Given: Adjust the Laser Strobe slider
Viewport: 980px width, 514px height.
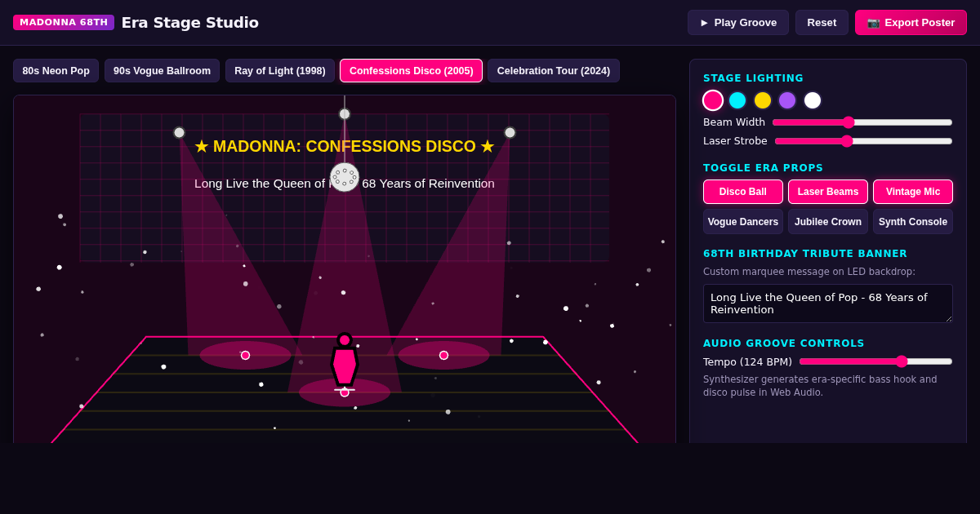Looking at the screenshot, I should click(863, 141).
